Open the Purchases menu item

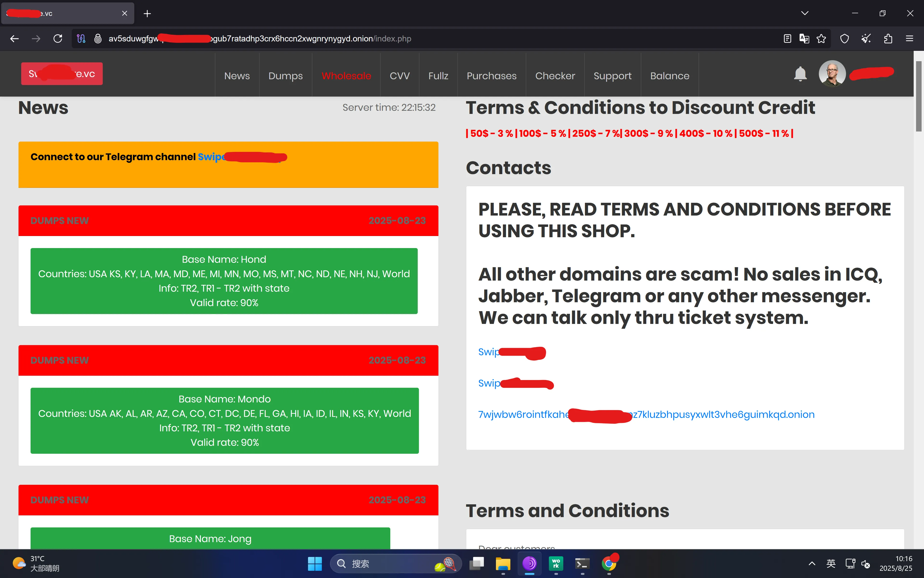pos(492,76)
